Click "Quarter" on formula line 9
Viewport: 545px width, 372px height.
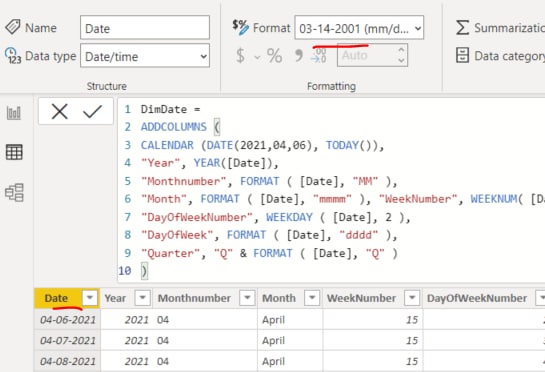tap(170, 253)
